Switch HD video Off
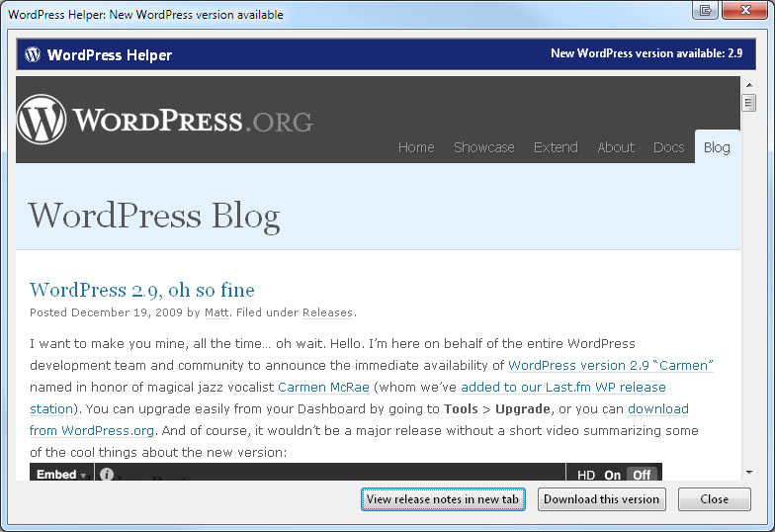Viewport: 775px width, 532px height. (643, 475)
